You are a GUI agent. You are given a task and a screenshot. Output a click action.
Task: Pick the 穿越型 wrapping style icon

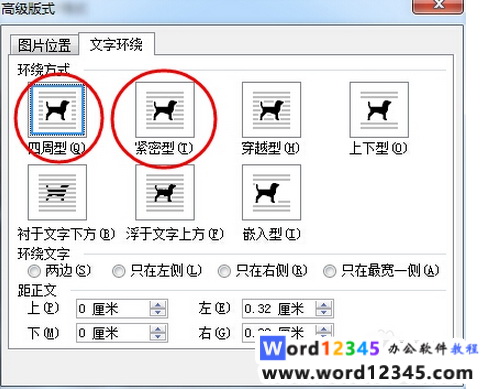271,110
